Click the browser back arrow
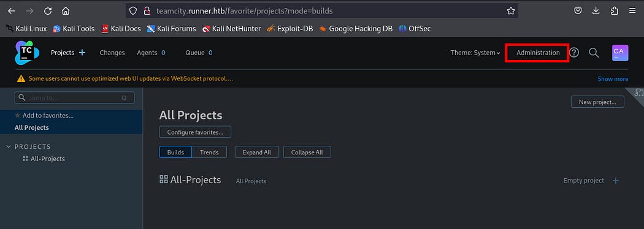Viewport: 644px width, 229px height. (x=12, y=11)
